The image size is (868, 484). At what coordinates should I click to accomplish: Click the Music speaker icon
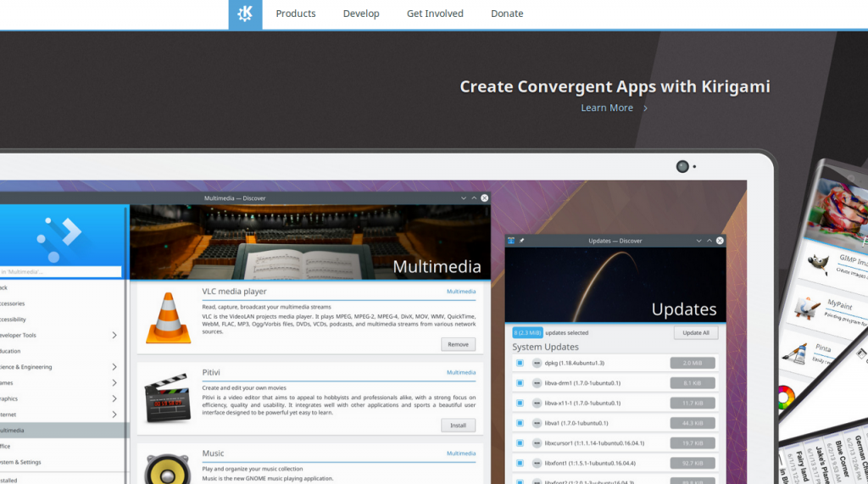click(168, 469)
